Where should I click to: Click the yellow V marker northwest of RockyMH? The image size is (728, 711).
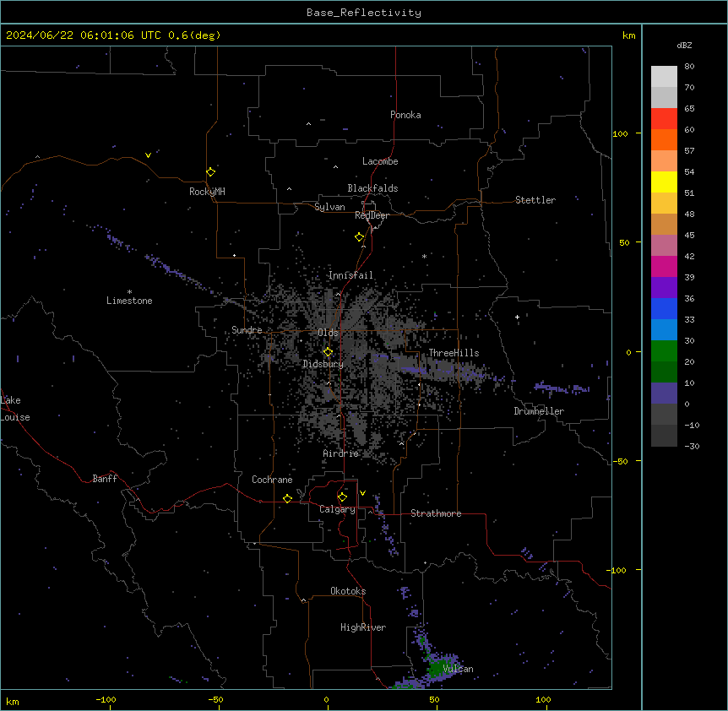[x=148, y=155]
